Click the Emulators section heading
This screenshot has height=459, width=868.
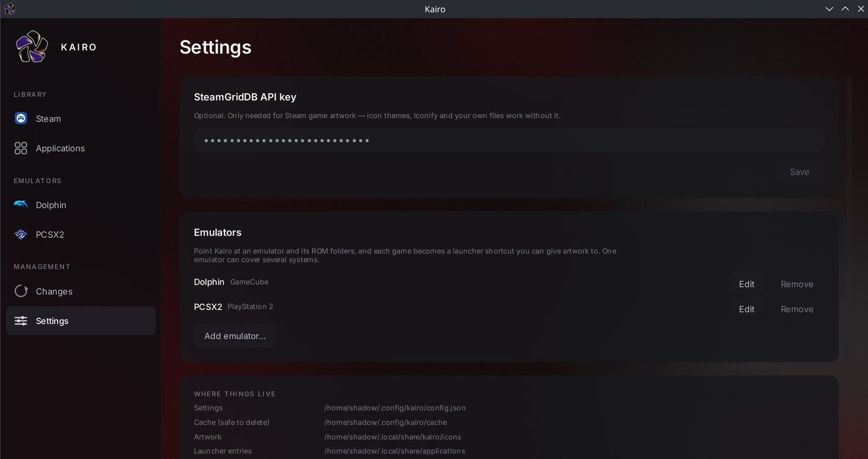(218, 232)
